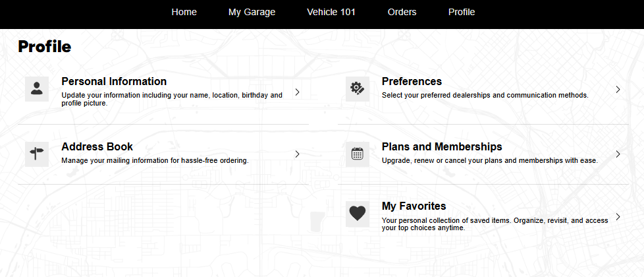Open the Address Book heading link
Image resolution: width=644 pixels, height=277 pixels.
(x=97, y=146)
